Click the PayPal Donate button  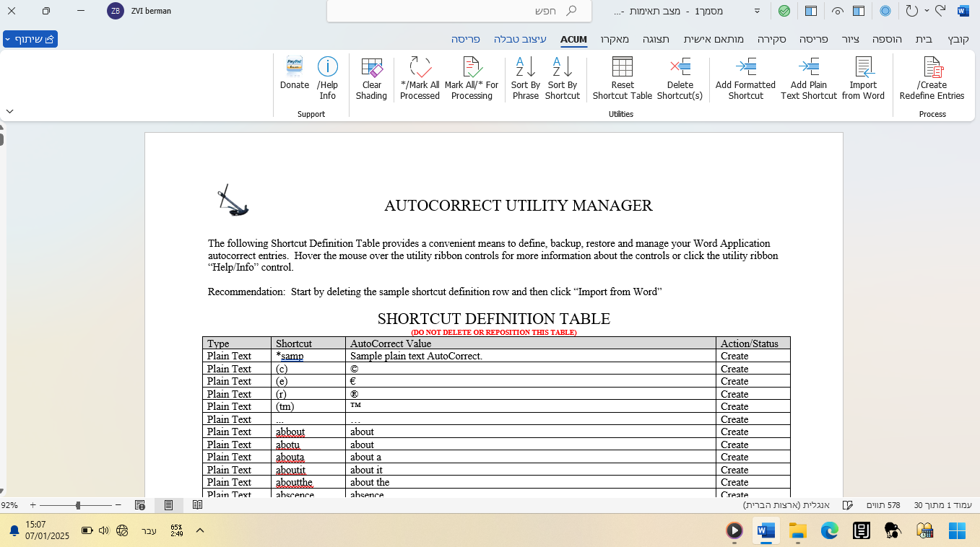294,74
